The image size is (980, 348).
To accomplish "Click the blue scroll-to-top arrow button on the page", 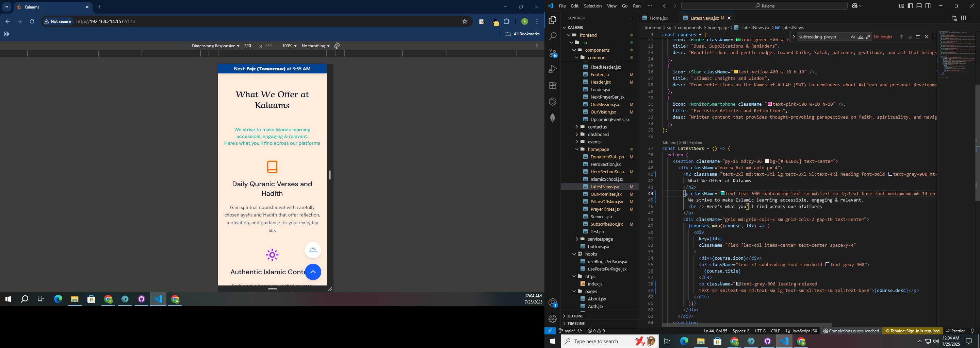I will [x=313, y=272].
